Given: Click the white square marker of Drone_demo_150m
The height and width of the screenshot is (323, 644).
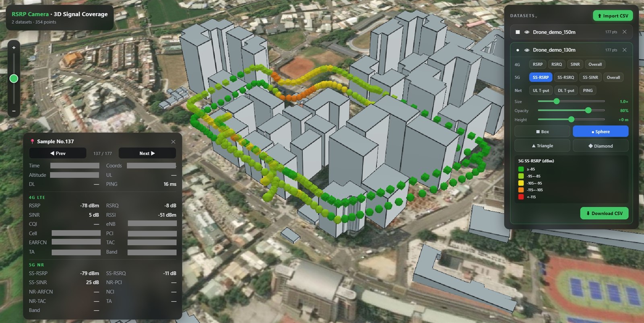Looking at the screenshot, I should (x=518, y=32).
